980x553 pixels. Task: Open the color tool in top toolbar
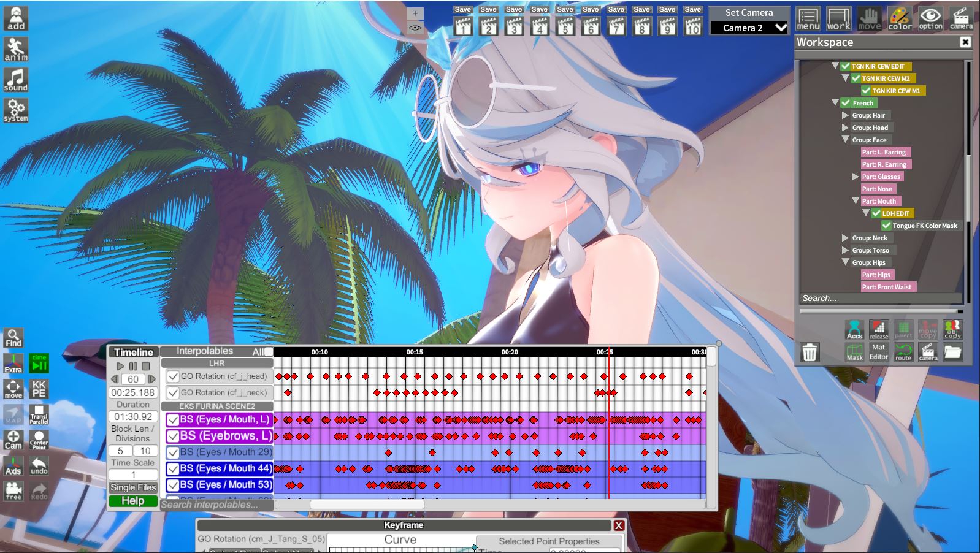pos(900,18)
